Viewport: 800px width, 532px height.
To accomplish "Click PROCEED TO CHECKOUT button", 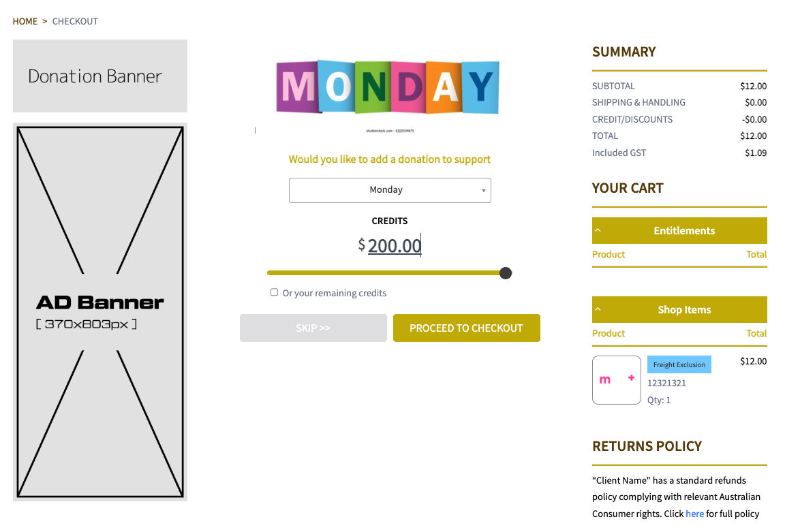I will pyautogui.click(x=466, y=328).
